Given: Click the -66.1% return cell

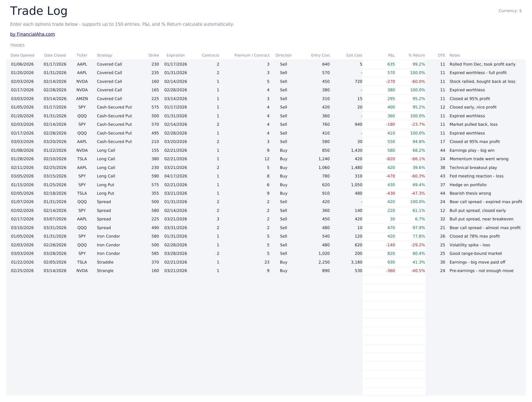Looking at the screenshot, I should [x=418, y=159].
